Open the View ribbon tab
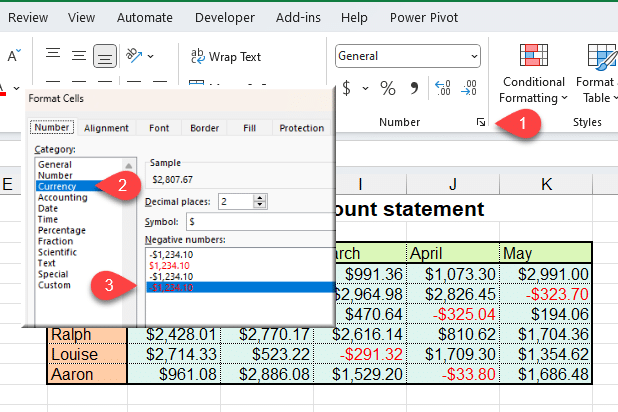Viewport: 618px width, 412px height. pyautogui.click(x=81, y=17)
